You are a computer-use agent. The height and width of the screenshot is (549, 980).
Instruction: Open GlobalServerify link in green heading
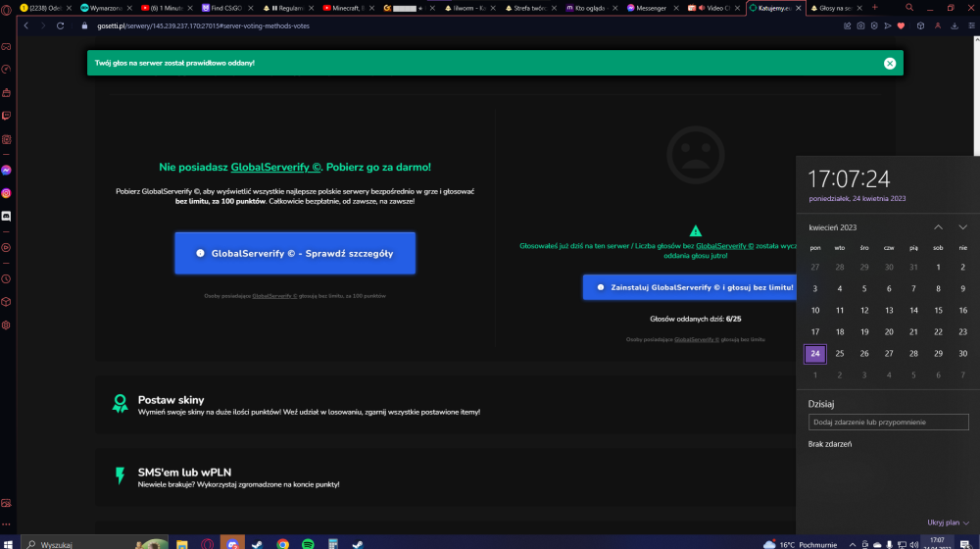click(275, 167)
